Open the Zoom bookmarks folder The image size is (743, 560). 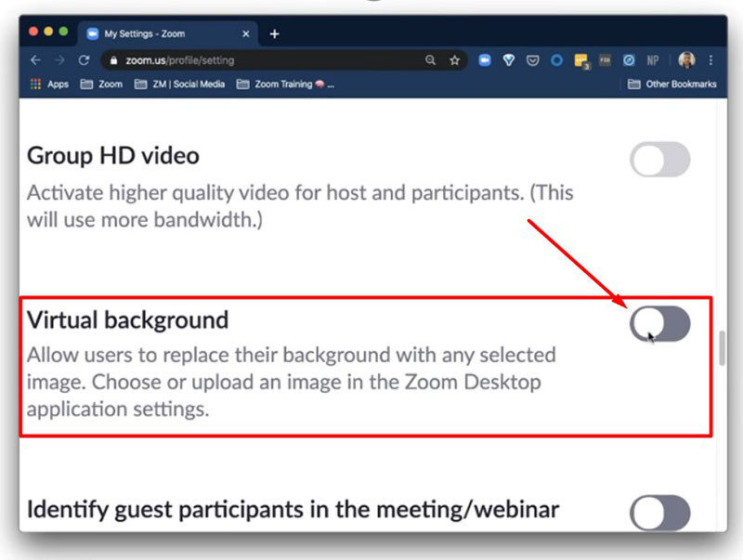pyautogui.click(x=101, y=85)
